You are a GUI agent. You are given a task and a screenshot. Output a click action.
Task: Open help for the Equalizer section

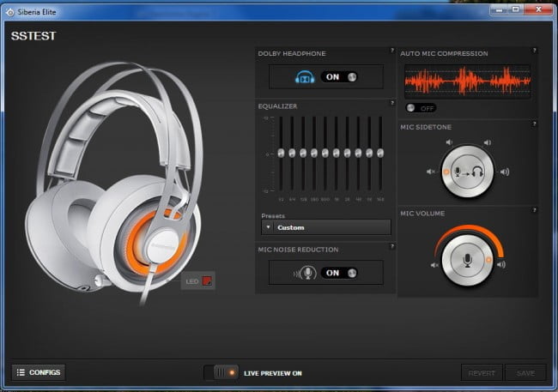(392, 103)
